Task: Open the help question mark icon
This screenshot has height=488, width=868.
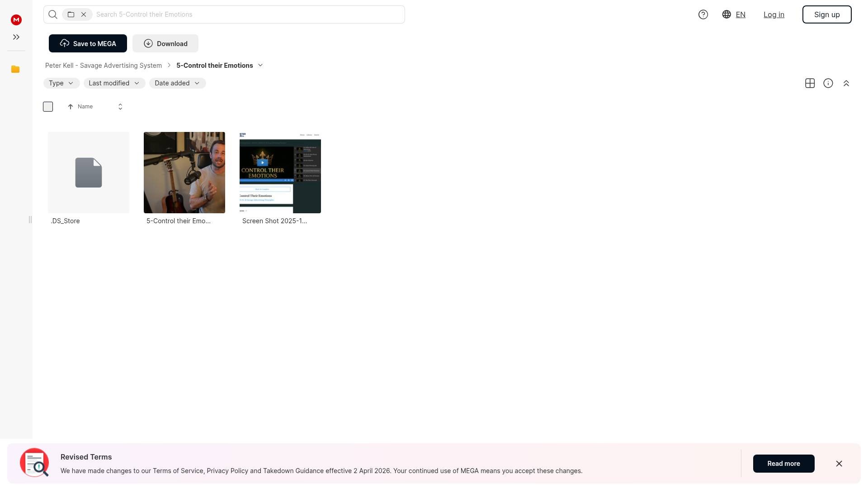Action: [x=703, y=14]
